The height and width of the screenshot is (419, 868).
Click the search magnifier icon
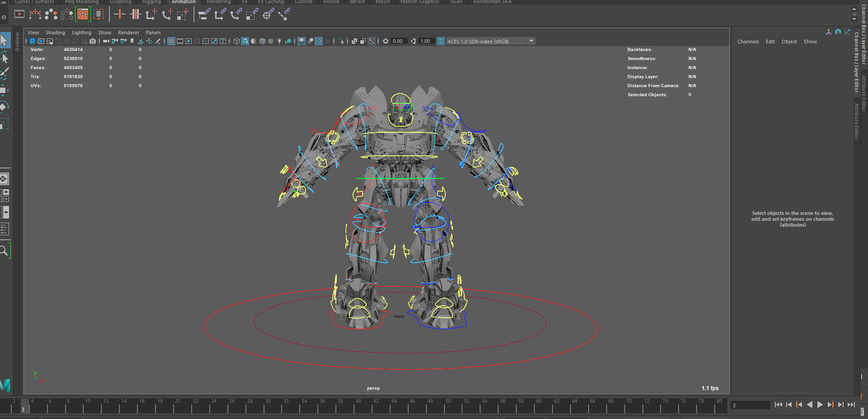click(x=4, y=250)
